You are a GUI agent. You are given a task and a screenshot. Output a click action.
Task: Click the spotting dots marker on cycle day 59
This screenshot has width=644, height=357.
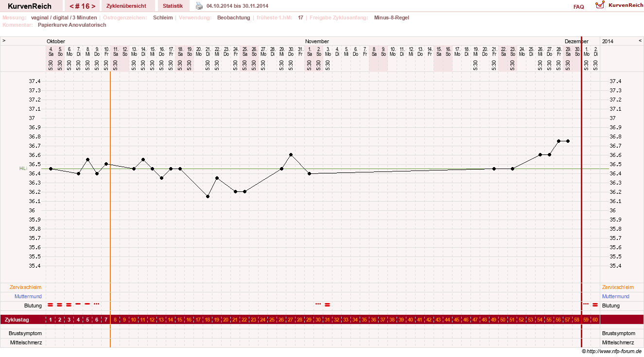[x=586, y=304]
